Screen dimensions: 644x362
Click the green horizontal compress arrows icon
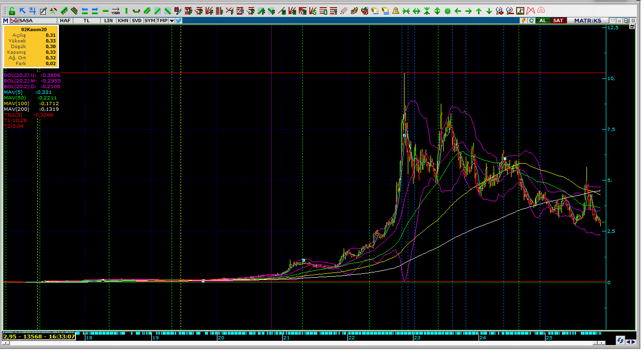pyautogui.click(x=406, y=11)
